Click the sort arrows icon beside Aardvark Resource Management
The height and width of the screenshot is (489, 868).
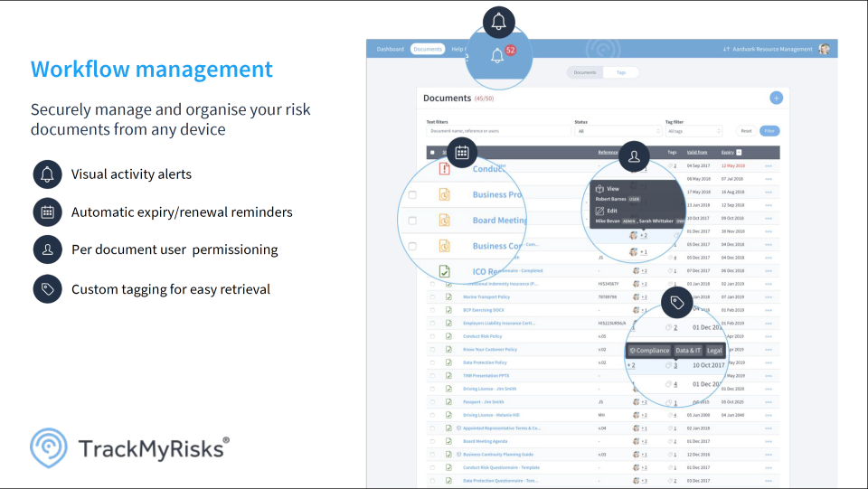click(x=726, y=49)
